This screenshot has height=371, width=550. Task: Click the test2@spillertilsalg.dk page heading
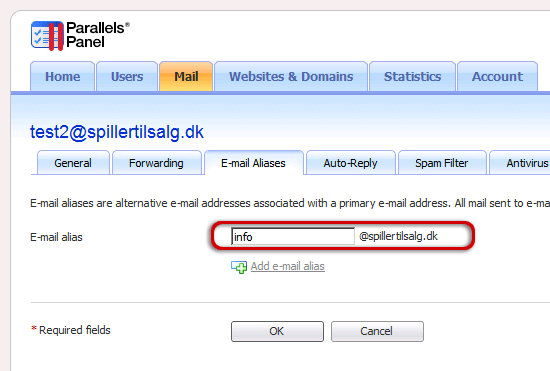click(117, 132)
